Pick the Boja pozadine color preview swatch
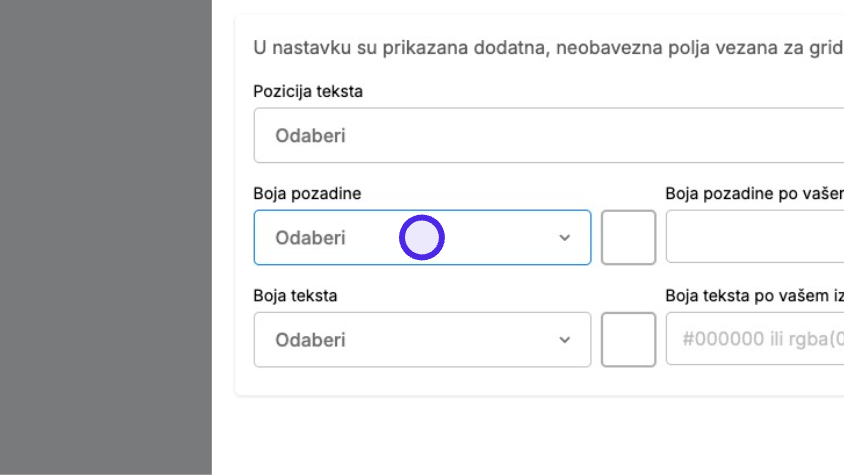This screenshot has width=844, height=475. point(628,238)
